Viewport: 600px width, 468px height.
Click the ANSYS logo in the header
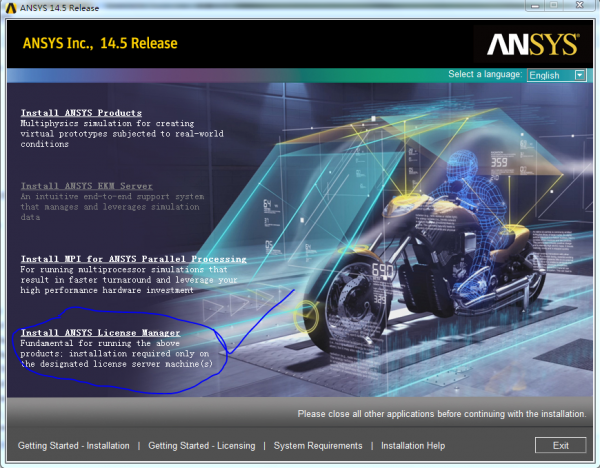(533, 44)
